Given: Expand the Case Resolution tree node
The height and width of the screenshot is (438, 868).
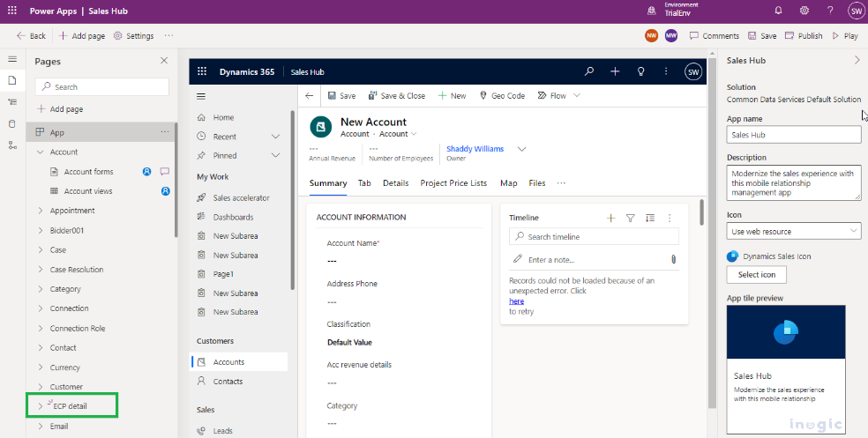Looking at the screenshot, I should click(x=40, y=270).
